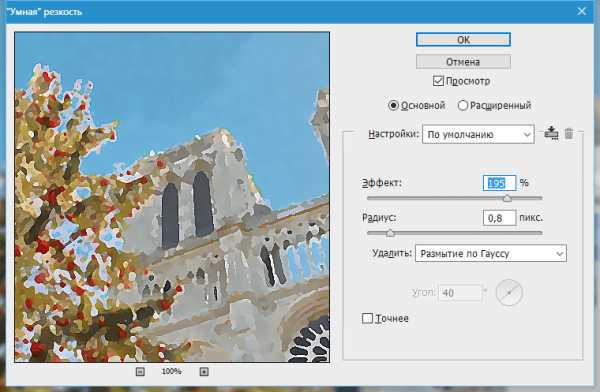The image size is (600, 392).
Task: Close the Умная резкость dialog
Action: (x=582, y=11)
